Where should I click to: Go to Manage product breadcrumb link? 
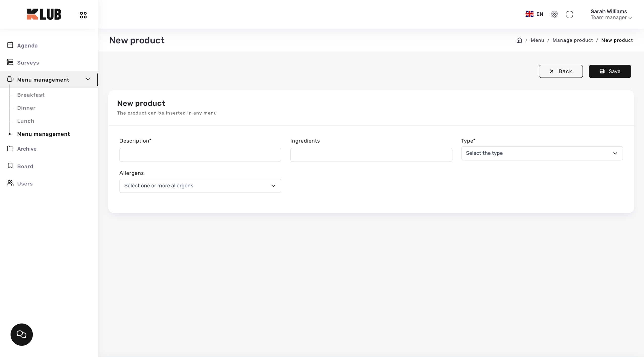click(573, 40)
